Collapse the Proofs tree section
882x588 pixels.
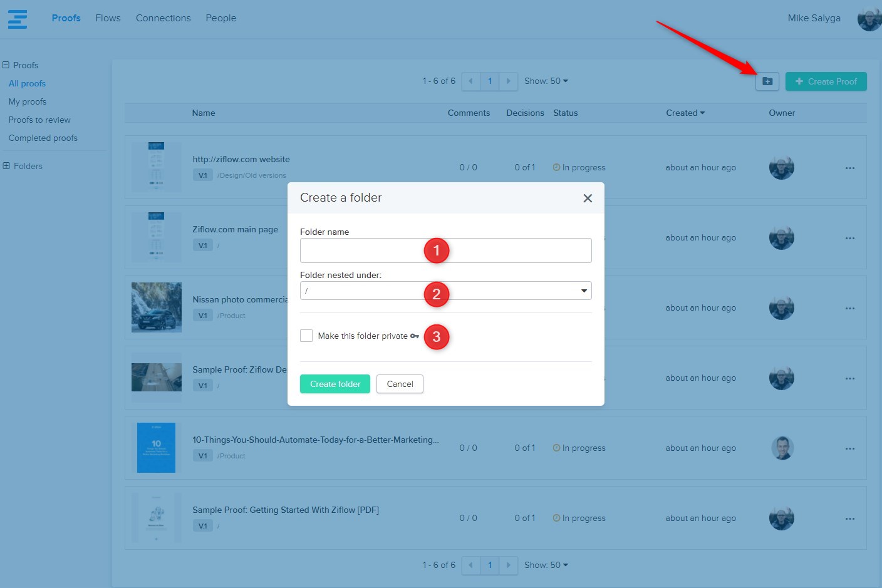[6, 65]
